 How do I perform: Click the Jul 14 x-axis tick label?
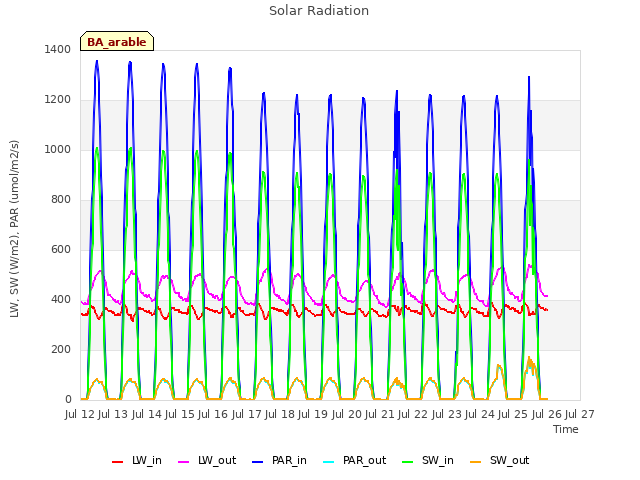[146, 414]
